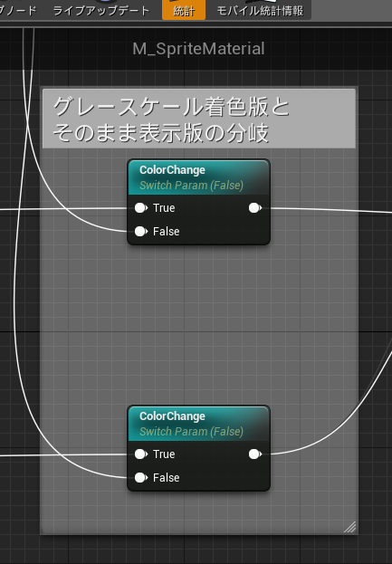Screen dimensions: 392x564
Task: Click output pin on upper ColorChange node
Action: click(x=255, y=208)
